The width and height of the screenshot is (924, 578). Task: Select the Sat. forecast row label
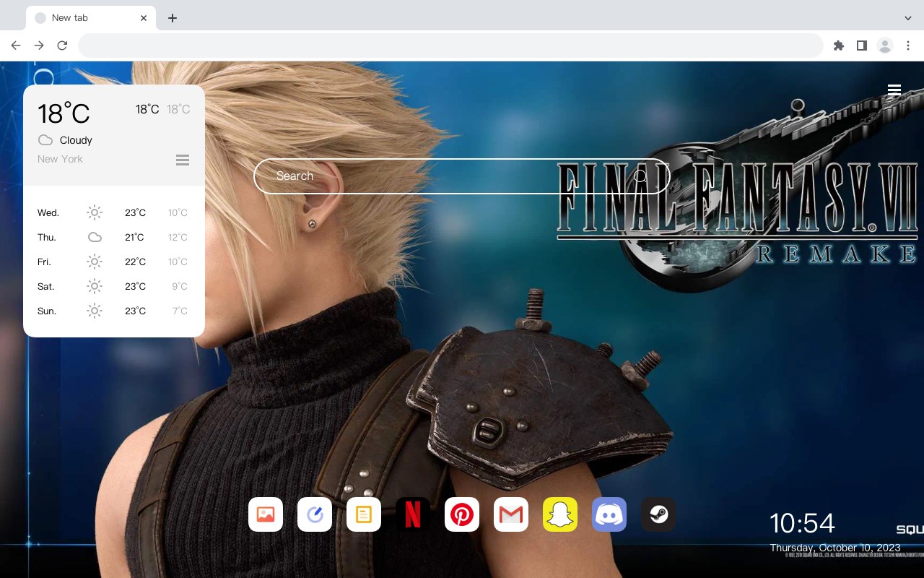[x=46, y=287]
